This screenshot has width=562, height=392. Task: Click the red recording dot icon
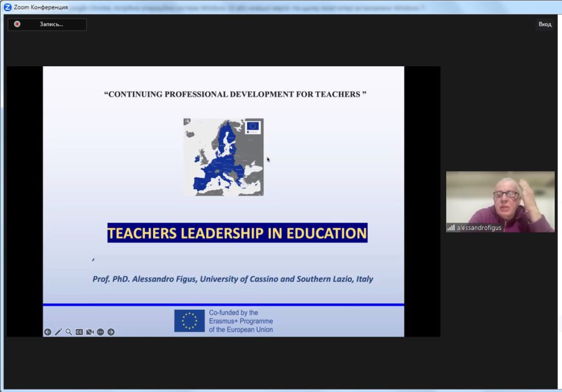(17, 24)
